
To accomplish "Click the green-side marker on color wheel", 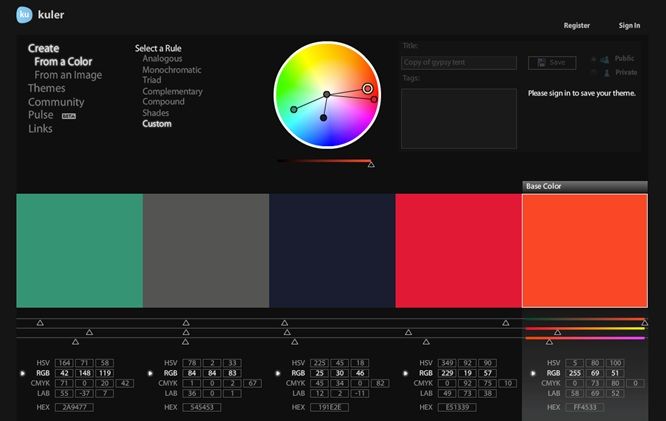I will point(293,109).
